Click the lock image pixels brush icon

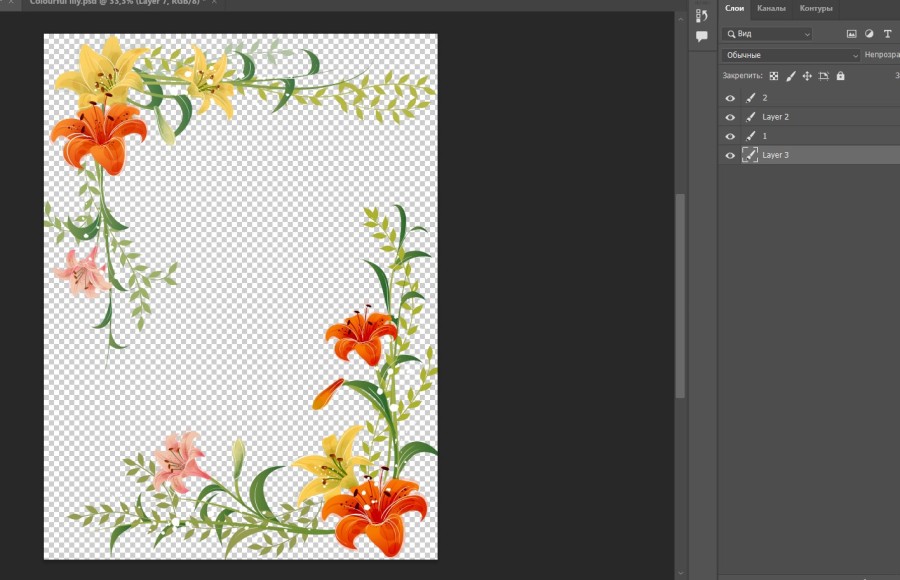(791, 76)
